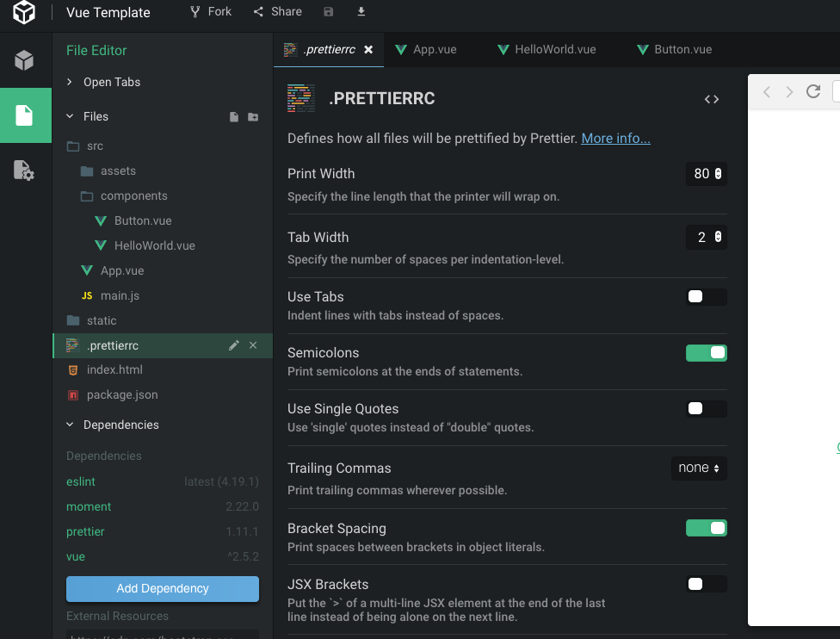Go forward in the preview browser
Screen dimensions: 840x639
click(x=789, y=91)
